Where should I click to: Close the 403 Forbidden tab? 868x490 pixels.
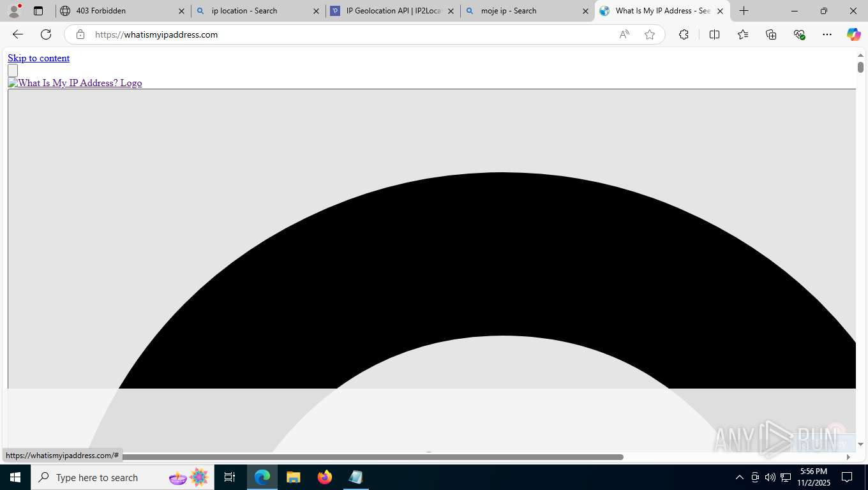point(181,11)
